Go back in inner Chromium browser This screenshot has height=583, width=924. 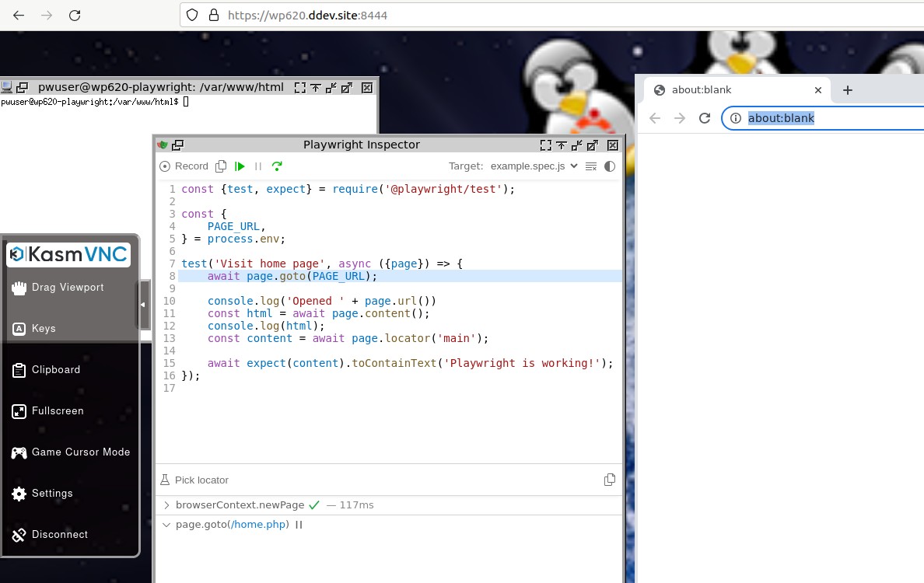(x=655, y=118)
